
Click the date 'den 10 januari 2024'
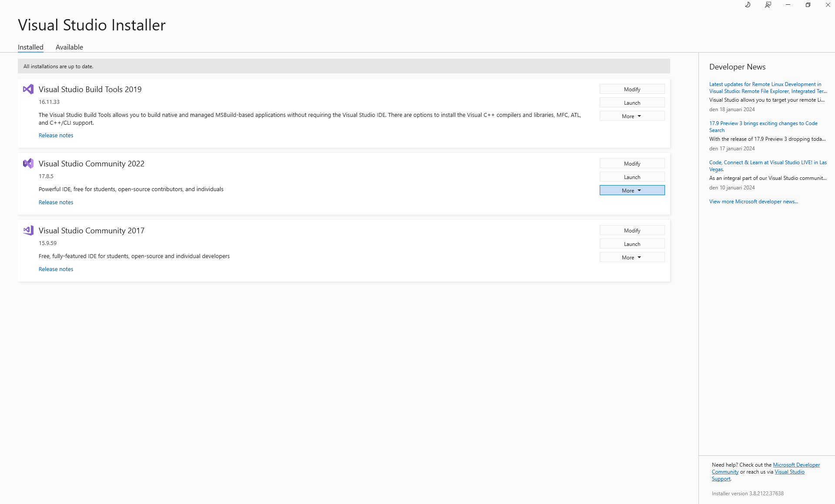732,188
